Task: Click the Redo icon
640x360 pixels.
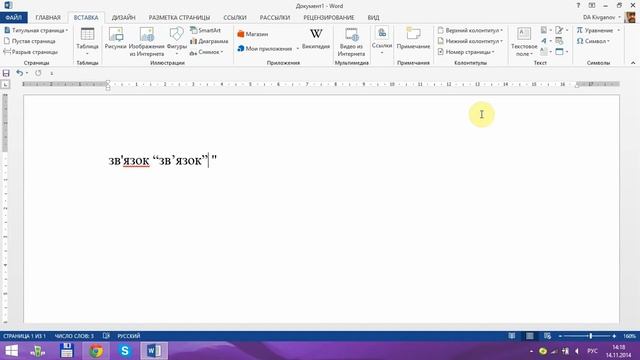Action: point(38,73)
